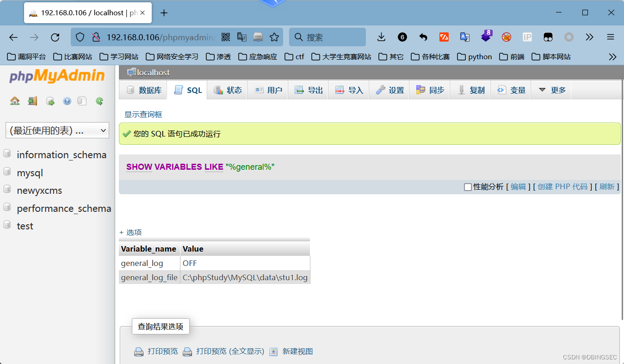Click the database icon beside mysql

tap(7, 172)
